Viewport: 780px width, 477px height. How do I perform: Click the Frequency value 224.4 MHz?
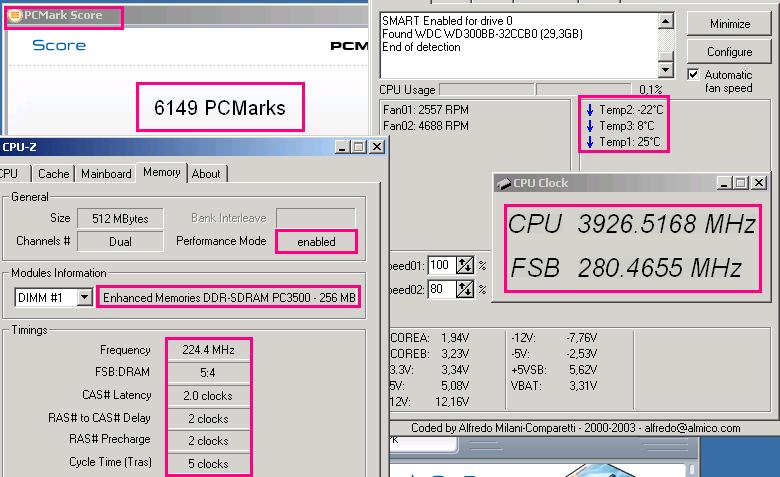pos(208,350)
